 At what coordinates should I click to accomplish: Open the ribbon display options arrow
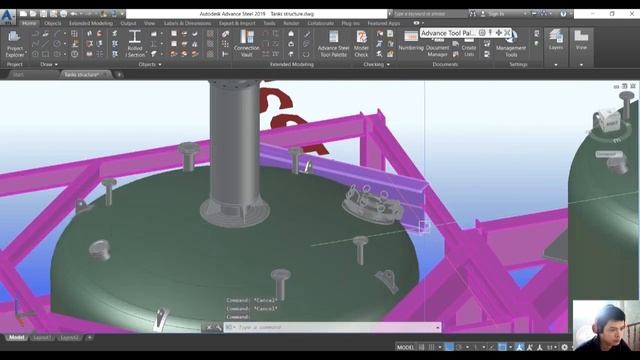(423, 23)
